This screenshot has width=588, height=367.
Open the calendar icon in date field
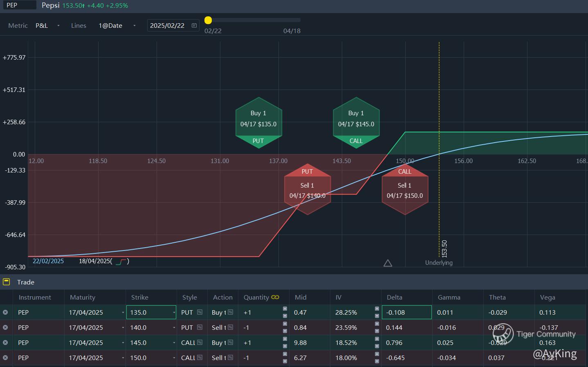[x=194, y=25]
